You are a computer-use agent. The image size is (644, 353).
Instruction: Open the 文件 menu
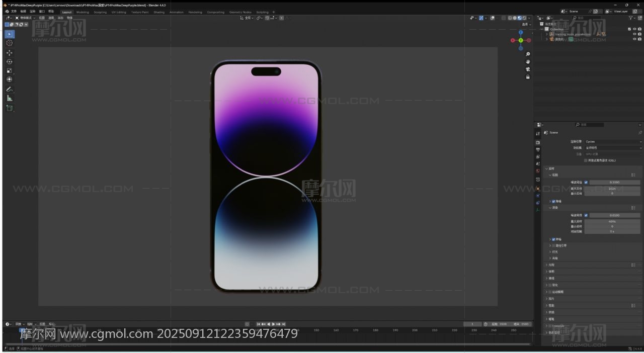point(14,11)
